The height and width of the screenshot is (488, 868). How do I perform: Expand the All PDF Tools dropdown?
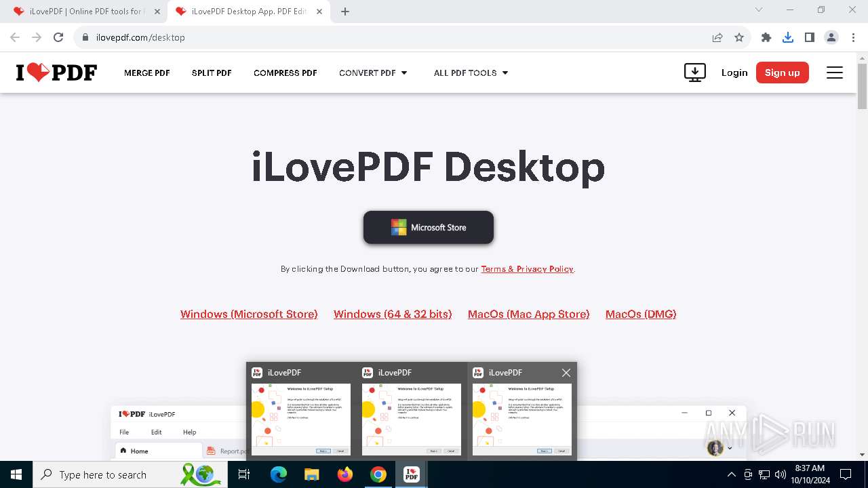click(471, 73)
